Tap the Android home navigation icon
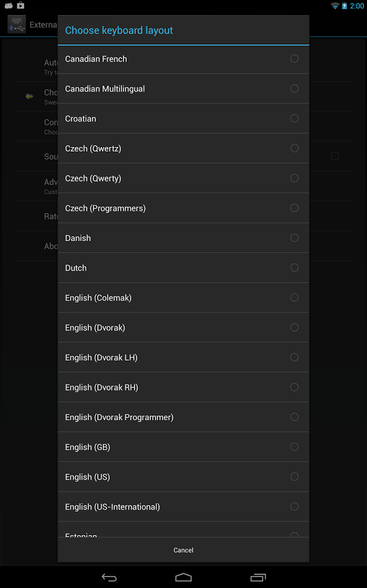The height and width of the screenshot is (588, 367). [183, 578]
